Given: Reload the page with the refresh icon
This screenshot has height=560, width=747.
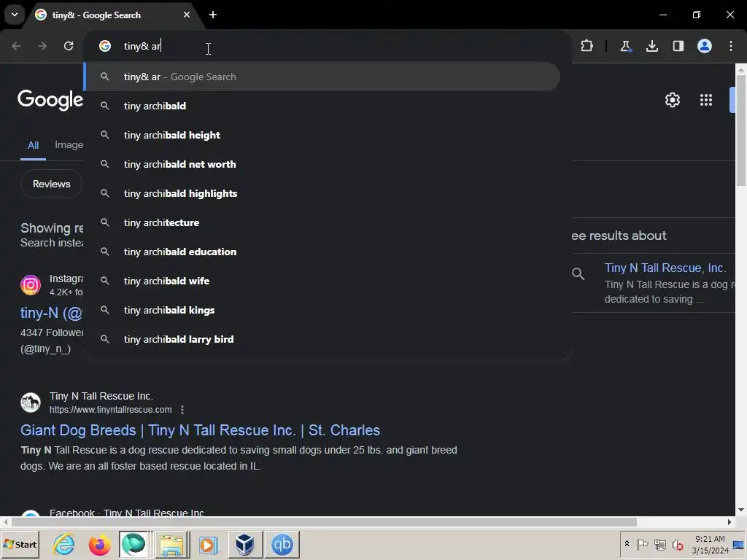Looking at the screenshot, I should pyautogui.click(x=69, y=46).
